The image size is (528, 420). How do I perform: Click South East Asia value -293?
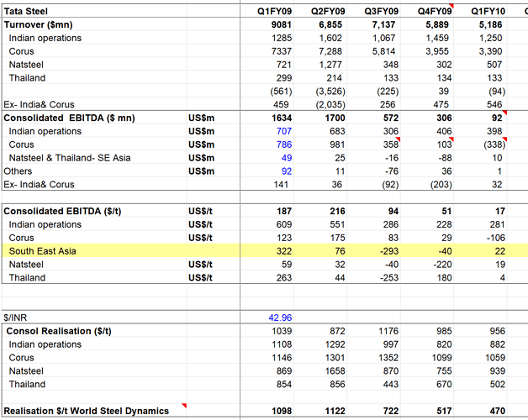click(388, 251)
